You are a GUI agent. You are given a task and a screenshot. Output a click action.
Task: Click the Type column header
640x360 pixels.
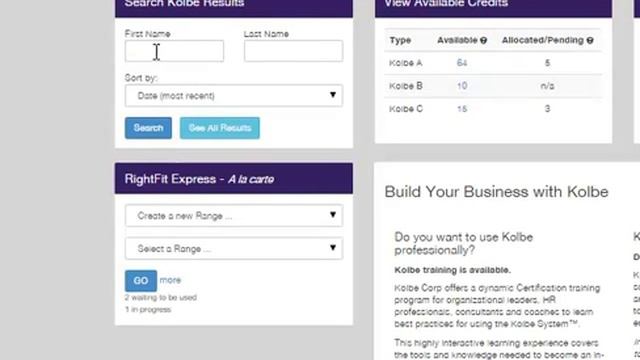400,40
